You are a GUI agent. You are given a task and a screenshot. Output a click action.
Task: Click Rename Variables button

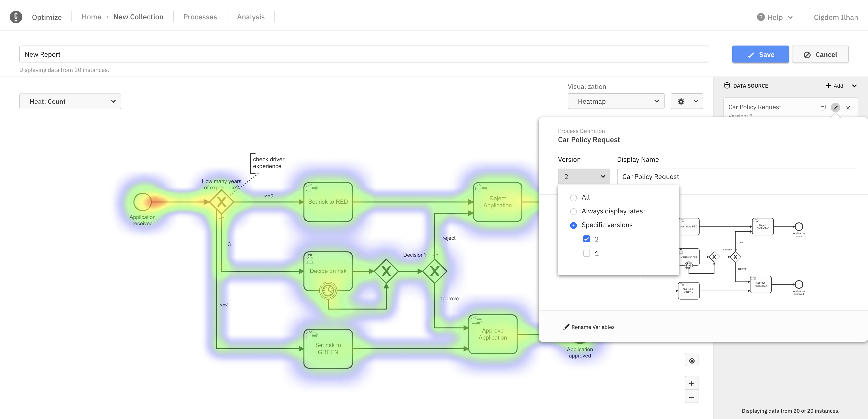click(x=589, y=327)
